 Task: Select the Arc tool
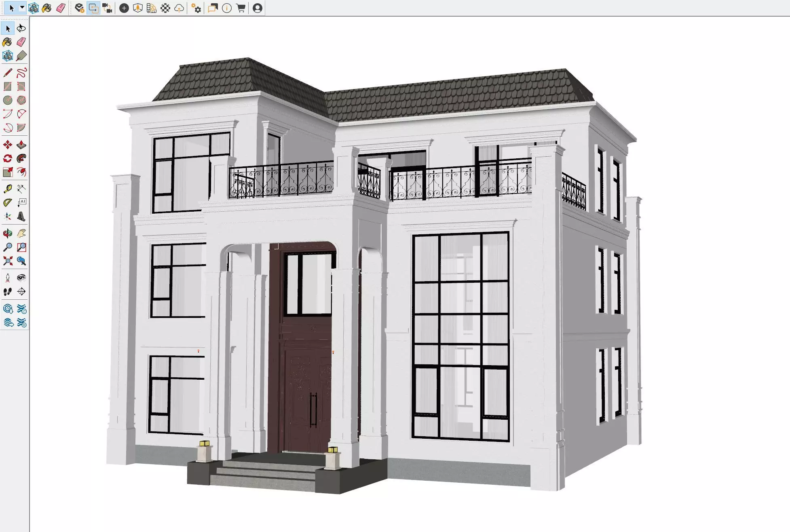(8, 114)
